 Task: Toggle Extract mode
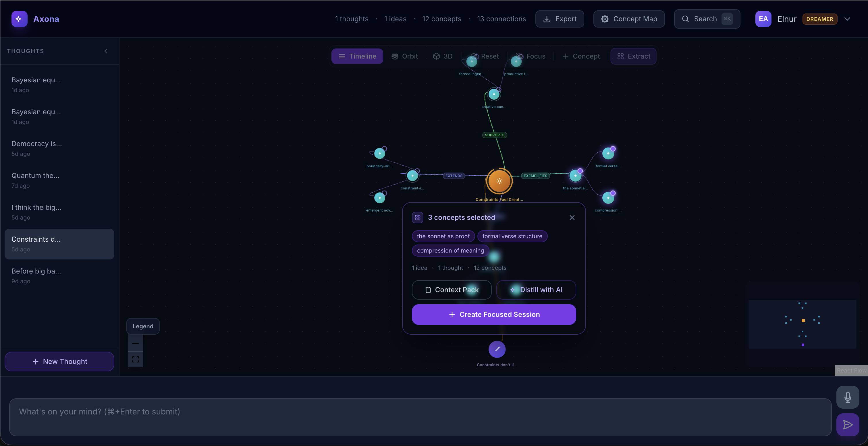[x=633, y=56]
